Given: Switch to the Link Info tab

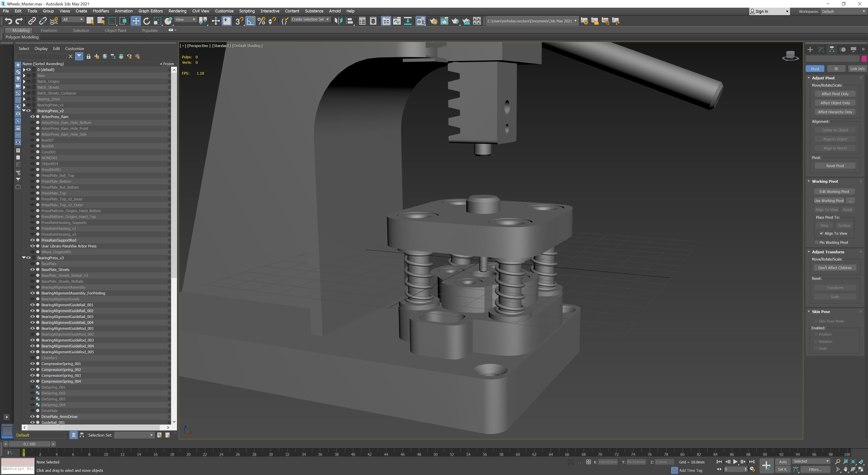Looking at the screenshot, I should tap(857, 69).
